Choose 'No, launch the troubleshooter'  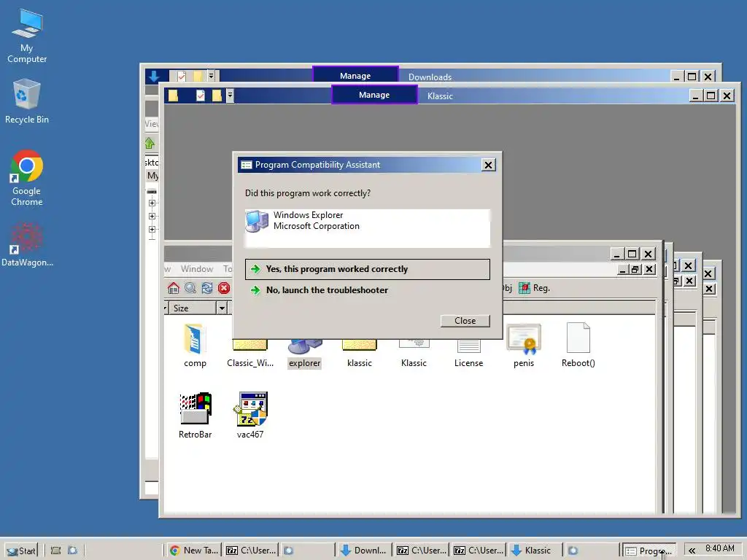click(368, 290)
